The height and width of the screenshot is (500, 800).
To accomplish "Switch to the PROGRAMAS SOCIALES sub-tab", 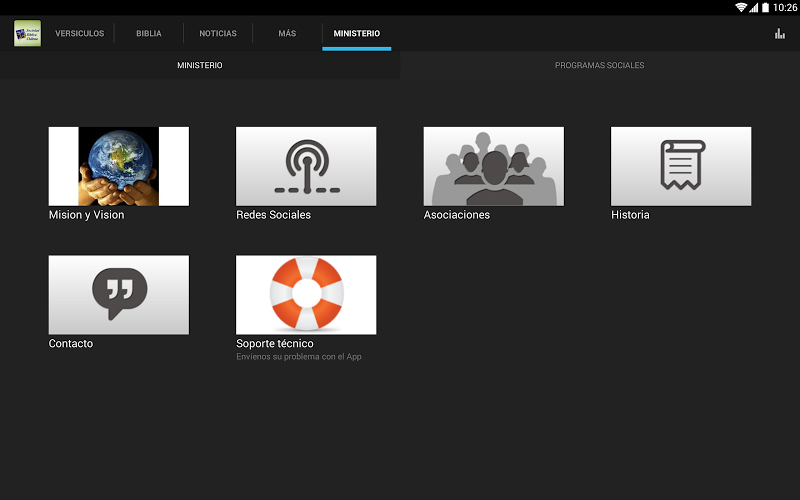I will coord(599,66).
